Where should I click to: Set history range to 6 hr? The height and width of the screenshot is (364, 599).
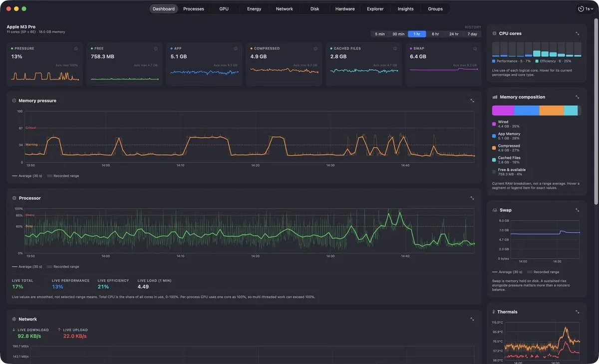click(435, 34)
